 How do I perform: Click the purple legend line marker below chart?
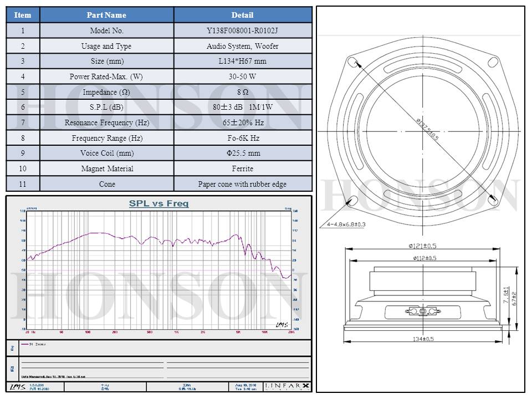[25, 344]
